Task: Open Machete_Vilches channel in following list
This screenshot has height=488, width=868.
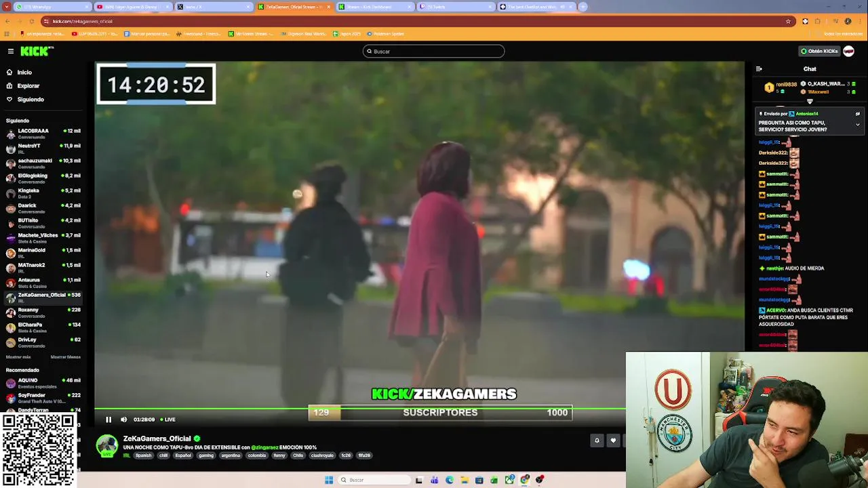Action: pos(43,237)
